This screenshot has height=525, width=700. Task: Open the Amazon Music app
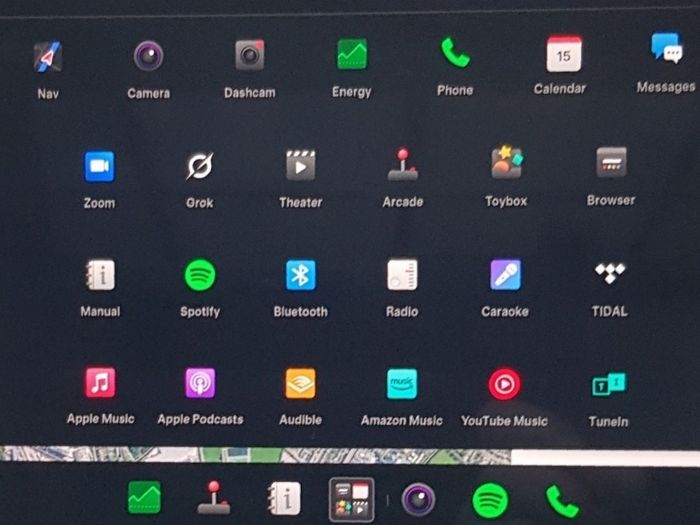pos(402,384)
